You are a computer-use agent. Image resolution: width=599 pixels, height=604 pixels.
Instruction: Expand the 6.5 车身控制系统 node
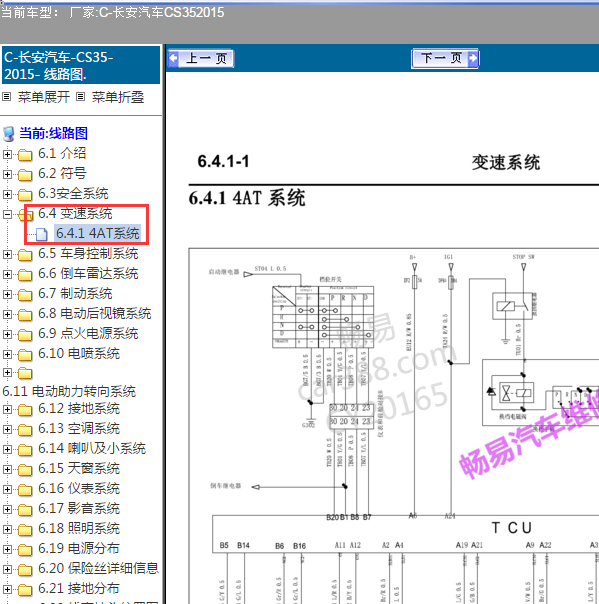click(7, 254)
